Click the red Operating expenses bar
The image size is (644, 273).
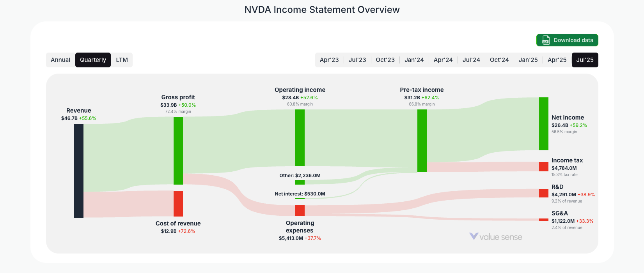(x=300, y=211)
